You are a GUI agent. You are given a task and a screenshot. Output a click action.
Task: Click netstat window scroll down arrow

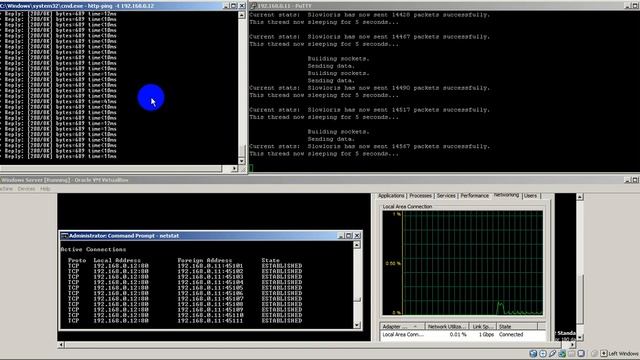357,325
